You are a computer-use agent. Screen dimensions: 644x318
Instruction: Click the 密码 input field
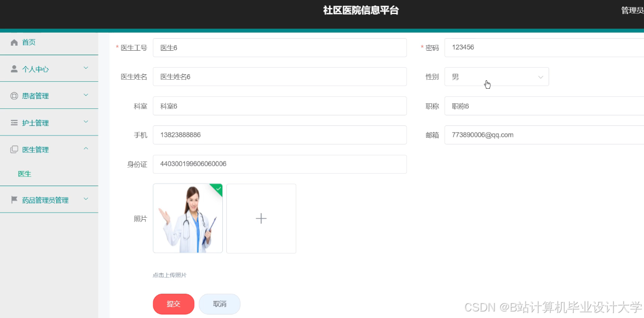coord(544,48)
